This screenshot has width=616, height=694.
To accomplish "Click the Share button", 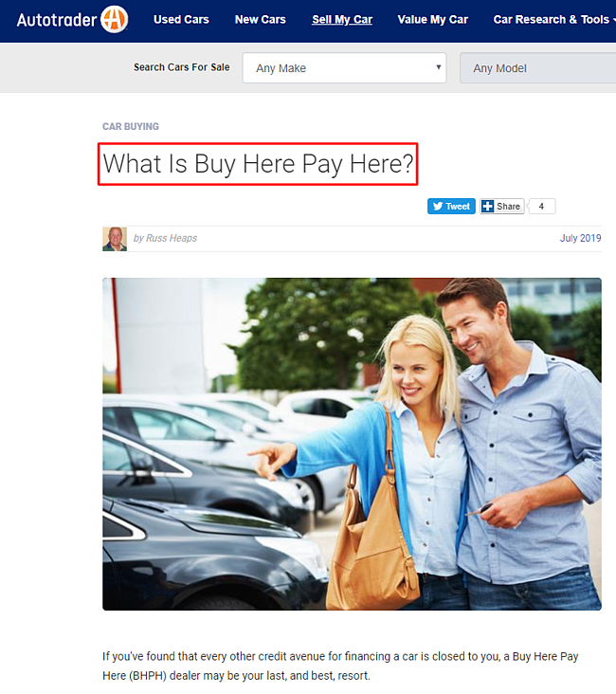I will (x=502, y=207).
